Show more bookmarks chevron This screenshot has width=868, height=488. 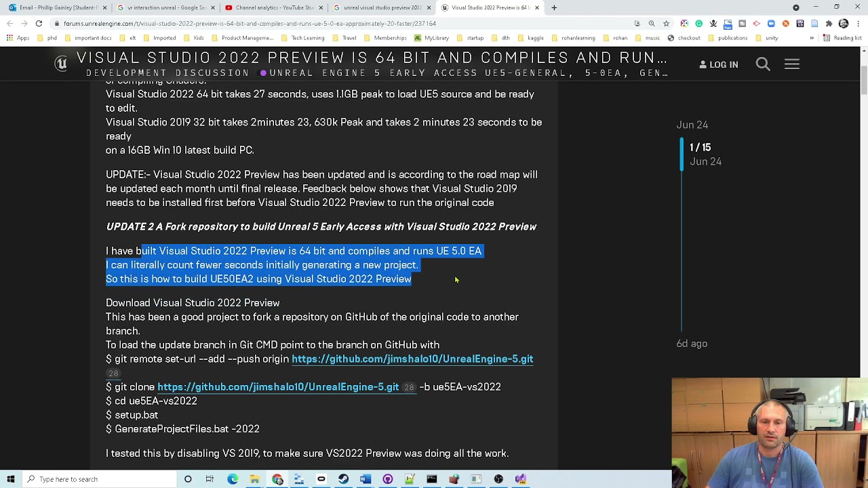pos(812,38)
